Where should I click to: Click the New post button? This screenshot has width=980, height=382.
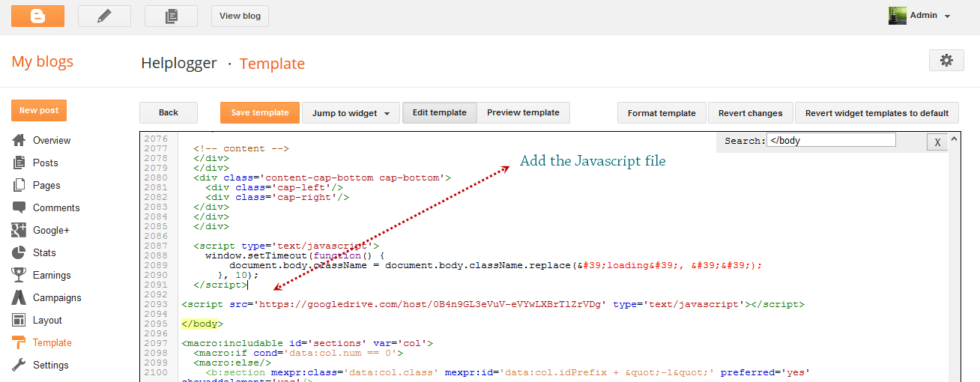click(39, 110)
